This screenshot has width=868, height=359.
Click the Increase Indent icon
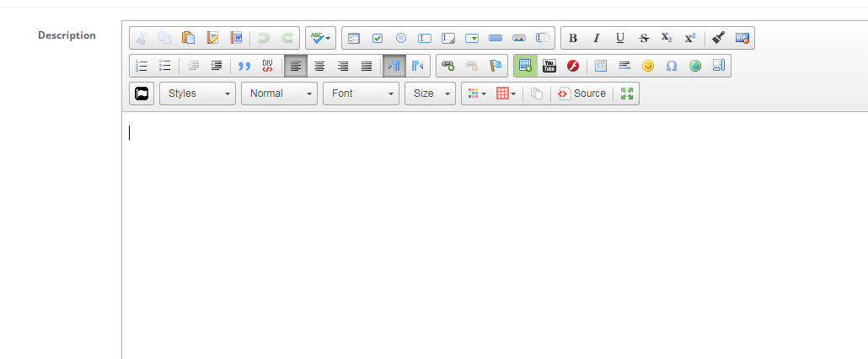pos(217,66)
